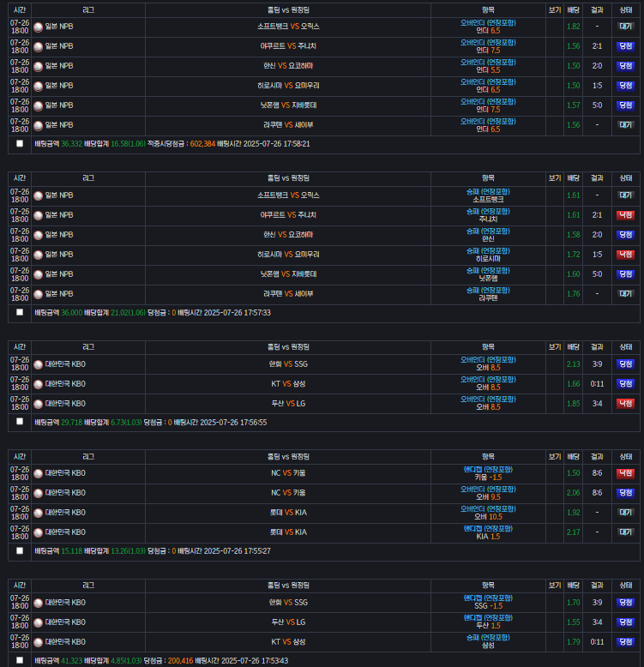This screenshot has width=644, height=667.
Task: Click total odds 13.26(1.03)
Action: click(128, 551)
